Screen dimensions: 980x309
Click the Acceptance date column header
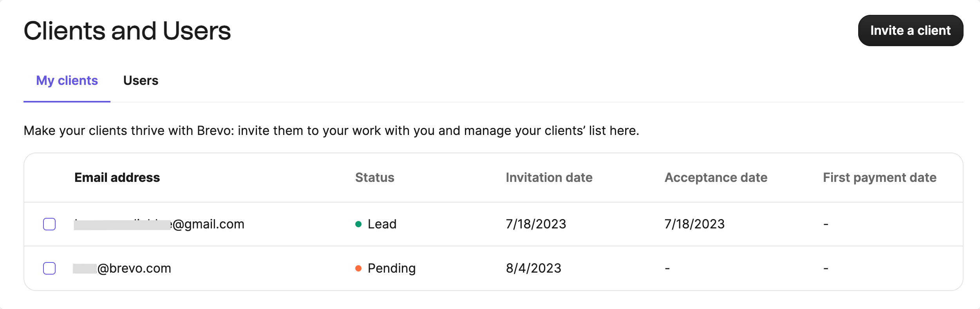pyautogui.click(x=716, y=178)
